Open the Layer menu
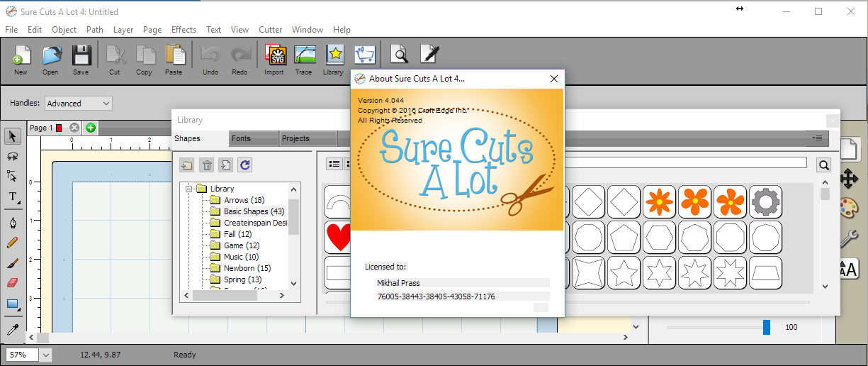Image resolution: width=868 pixels, height=366 pixels. point(123,30)
